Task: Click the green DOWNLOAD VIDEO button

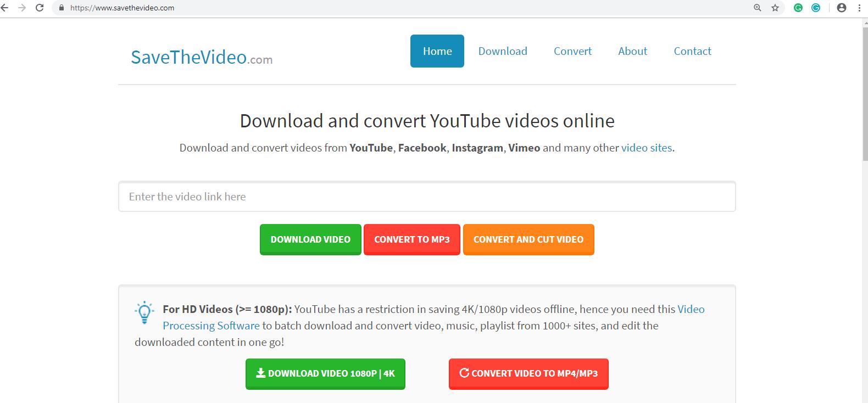Action: click(x=310, y=239)
